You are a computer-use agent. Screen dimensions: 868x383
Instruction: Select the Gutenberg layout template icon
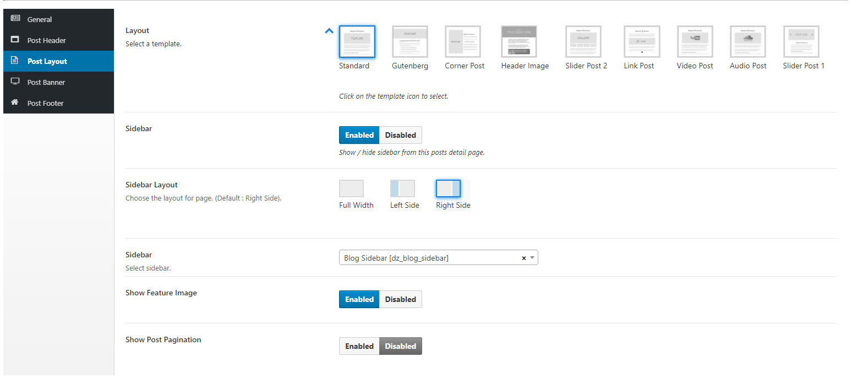(410, 42)
